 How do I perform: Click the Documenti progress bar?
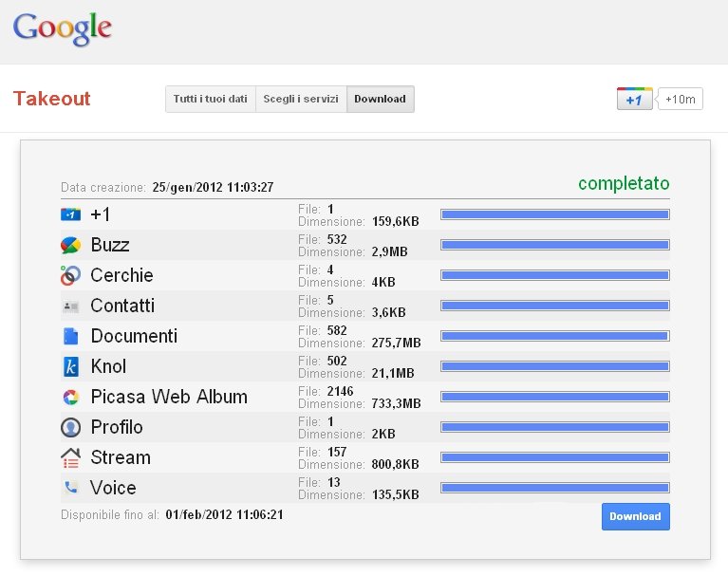click(x=555, y=336)
